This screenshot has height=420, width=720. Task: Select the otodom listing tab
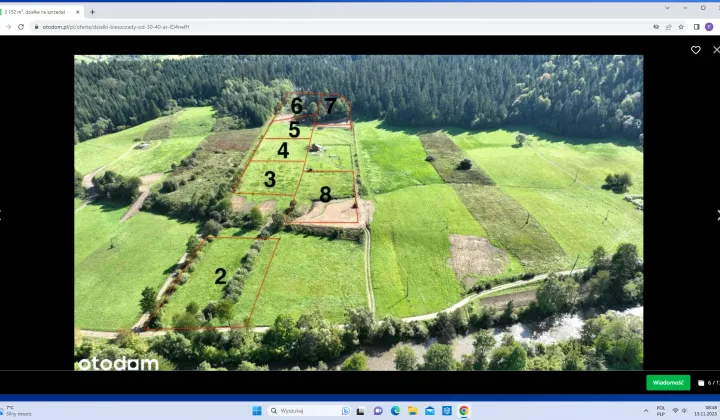click(x=39, y=12)
